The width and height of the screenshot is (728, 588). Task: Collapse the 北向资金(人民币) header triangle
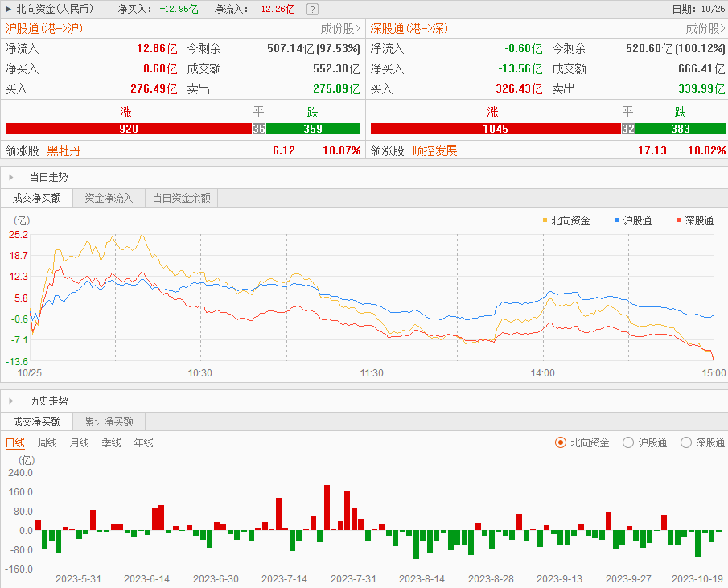pos(8,10)
